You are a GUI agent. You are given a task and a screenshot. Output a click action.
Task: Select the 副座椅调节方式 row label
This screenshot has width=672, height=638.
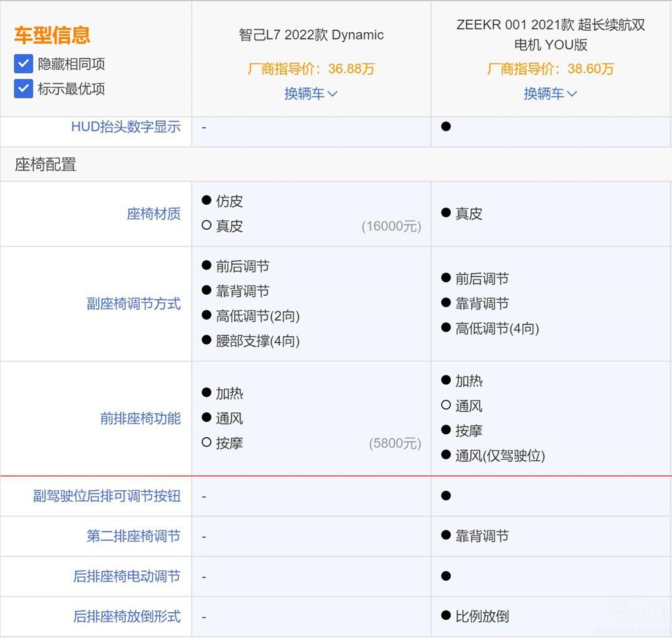pos(133,304)
